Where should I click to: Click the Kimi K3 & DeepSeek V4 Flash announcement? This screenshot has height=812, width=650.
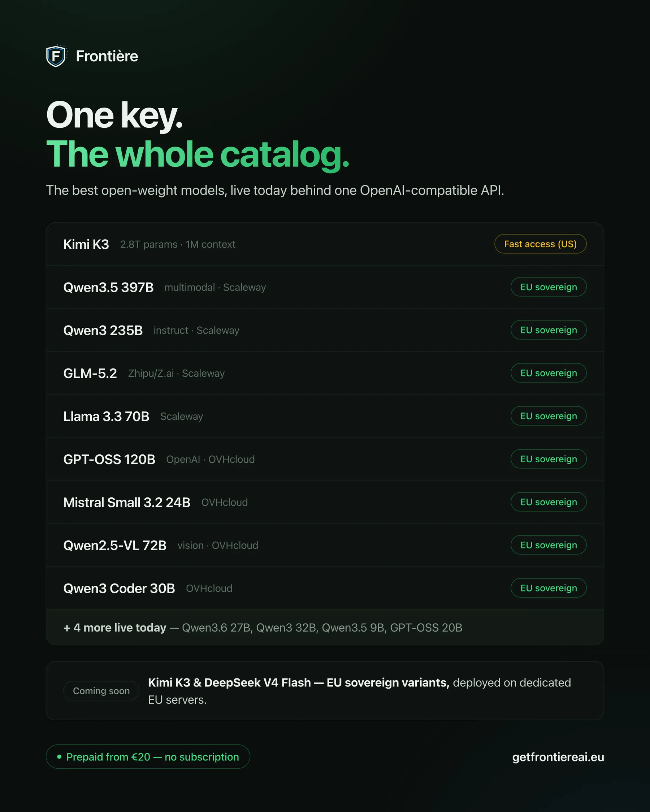[x=359, y=691]
